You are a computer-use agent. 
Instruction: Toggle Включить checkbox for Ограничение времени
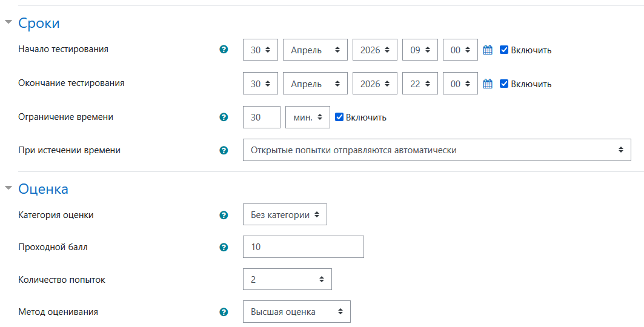[339, 117]
